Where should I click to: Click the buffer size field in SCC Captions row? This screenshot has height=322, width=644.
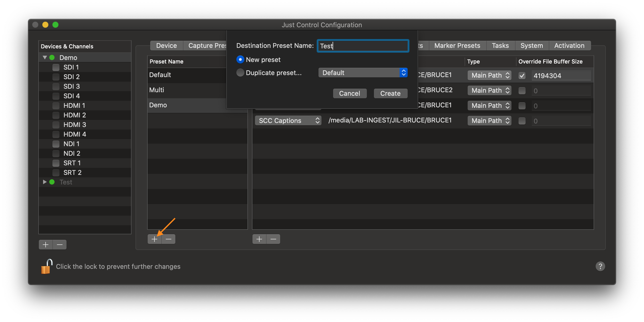pos(561,121)
